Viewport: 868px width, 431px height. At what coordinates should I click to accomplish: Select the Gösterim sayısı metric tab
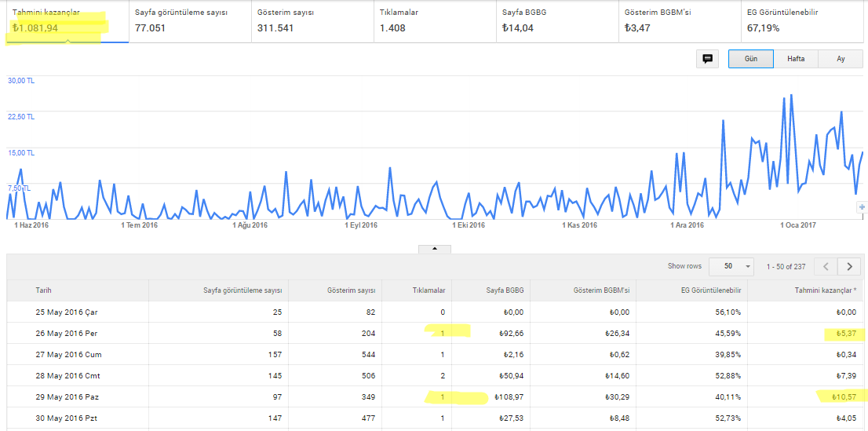click(x=312, y=21)
